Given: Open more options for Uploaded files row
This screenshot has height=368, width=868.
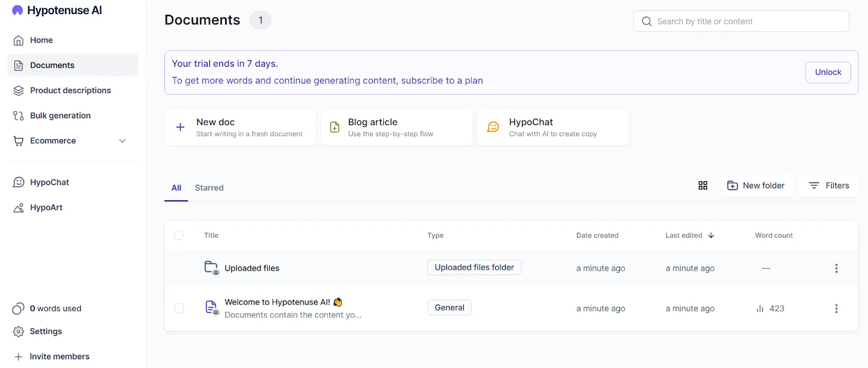Looking at the screenshot, I should 836,268.
